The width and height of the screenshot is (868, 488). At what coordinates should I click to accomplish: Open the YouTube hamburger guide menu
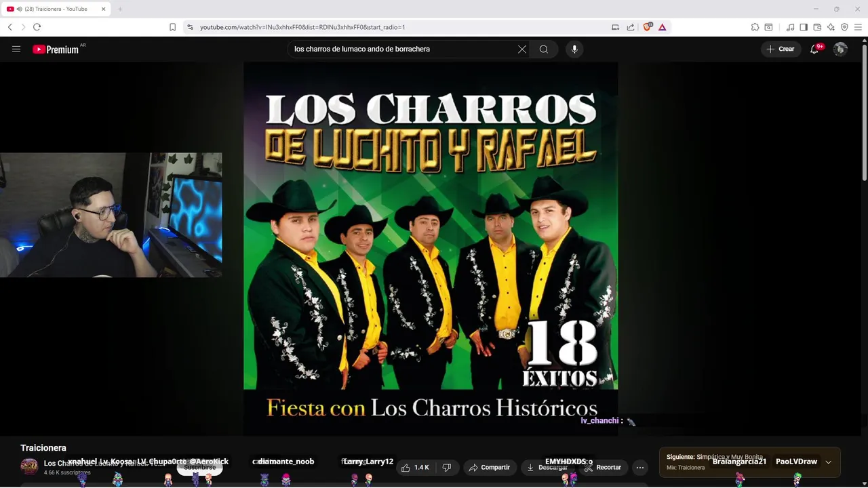click(16, 49)
